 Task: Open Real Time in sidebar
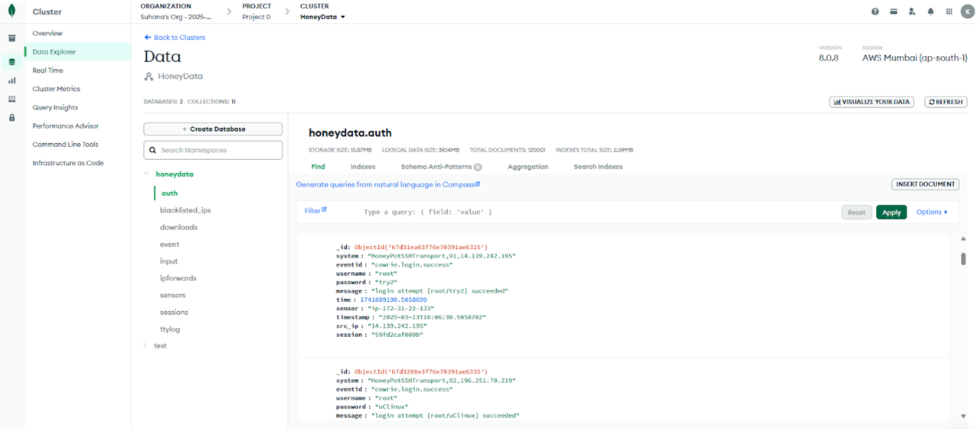(47, 70)
